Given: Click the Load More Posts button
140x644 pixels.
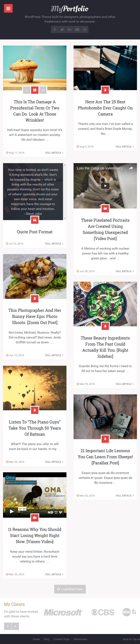Looking at the screenshot, I should point(70,589).
